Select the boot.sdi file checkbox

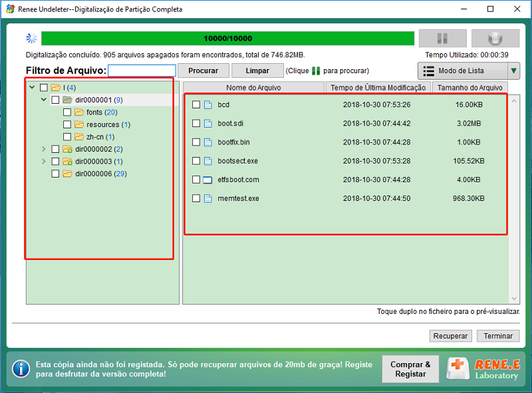[x=196, y=123]
